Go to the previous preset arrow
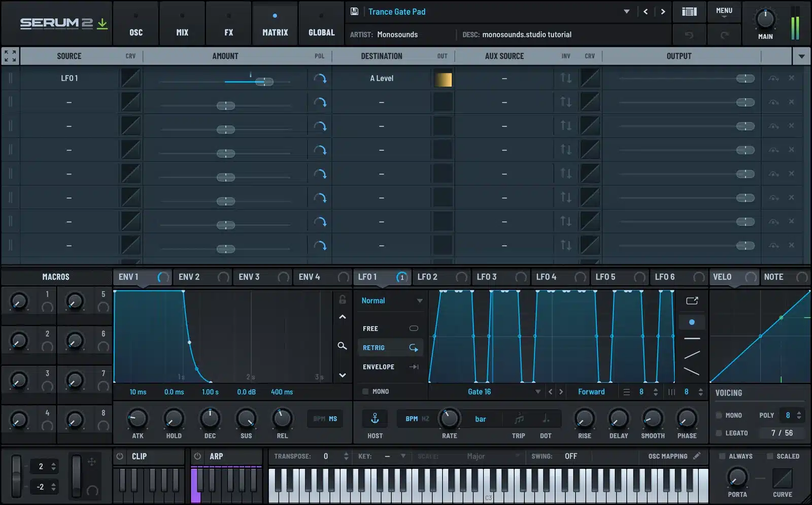Image resolution: width=812 pixels, height=505 pixels. (x=645, y=11)
